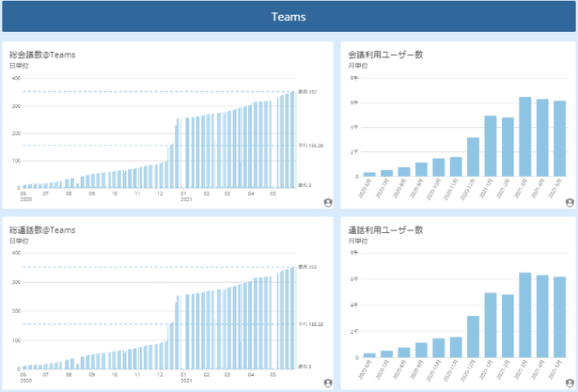This screenshot has width=578, height=392.
Task: Click user icon on 会議利用ユーザー数 chart
Action: click(570, 202)
